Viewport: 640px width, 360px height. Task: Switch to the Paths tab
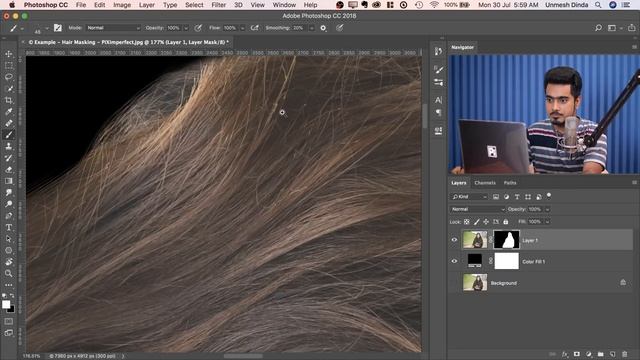[510, 183]
